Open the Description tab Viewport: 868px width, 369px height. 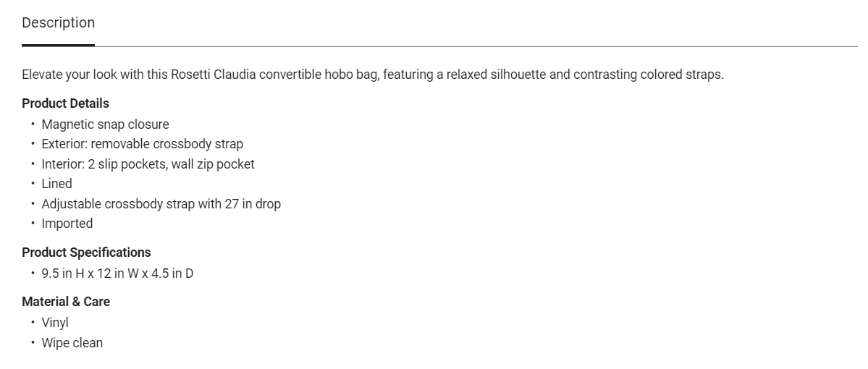tap(58, 23)
